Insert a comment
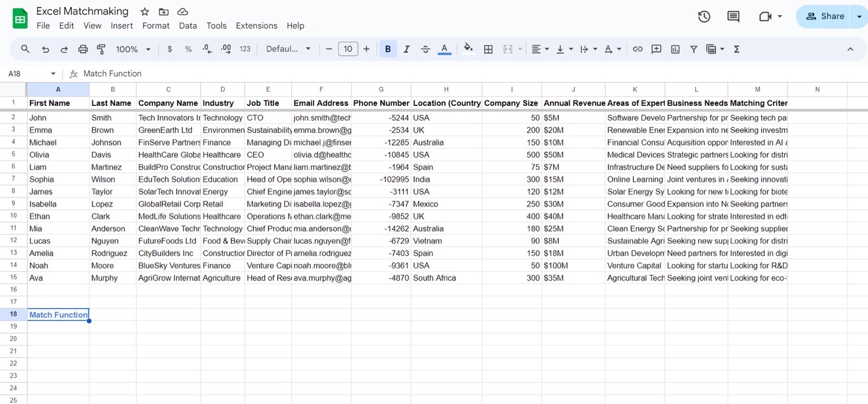This screenshot has width=868, height=404. [656, 49]
